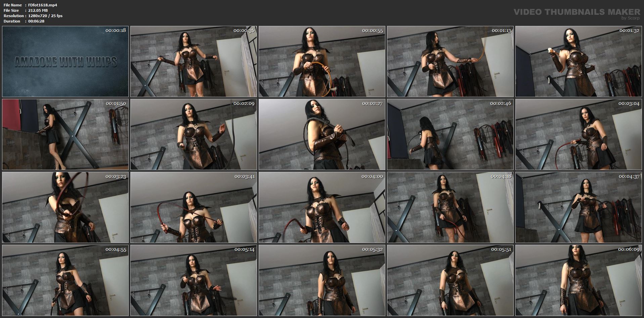Screen dimensions: 644x318
Task: Select the thumbnail at 00:04:55
Action: tap(65, 280)
